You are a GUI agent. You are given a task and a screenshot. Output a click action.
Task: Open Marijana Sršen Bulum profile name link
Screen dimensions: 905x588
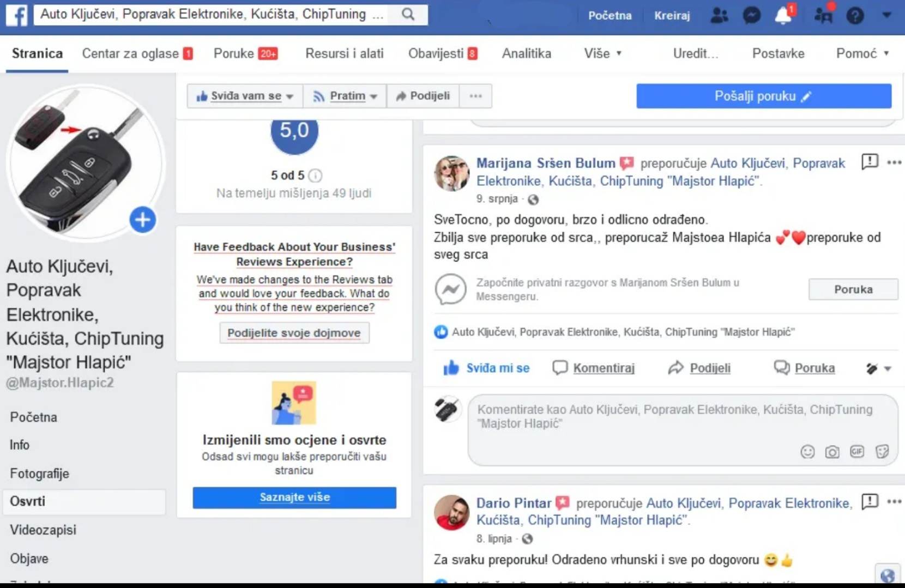[x=546, y=163]
